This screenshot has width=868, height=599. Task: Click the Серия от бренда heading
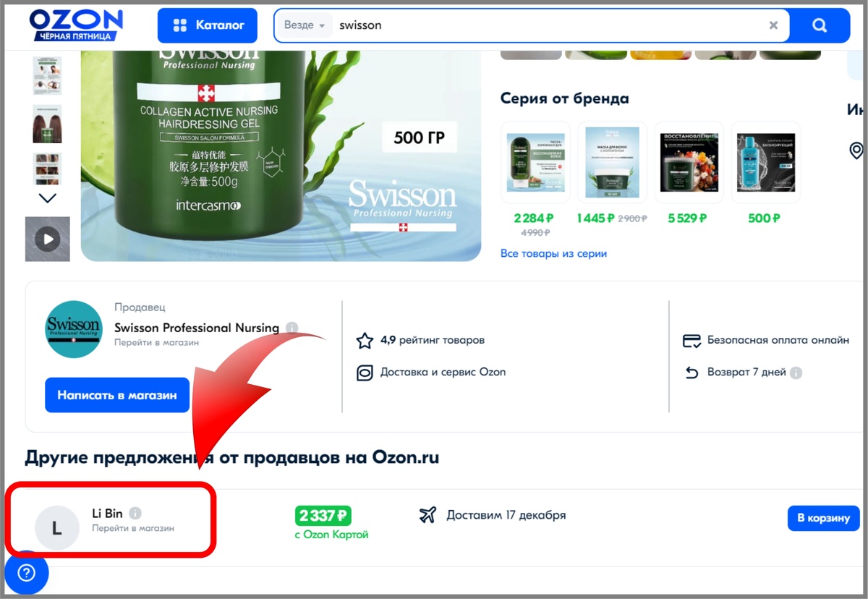tap(565, 98)
